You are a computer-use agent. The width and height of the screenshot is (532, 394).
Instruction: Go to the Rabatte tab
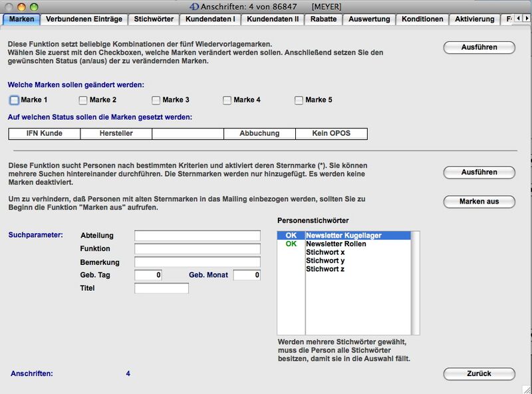[x=324, y=19]
